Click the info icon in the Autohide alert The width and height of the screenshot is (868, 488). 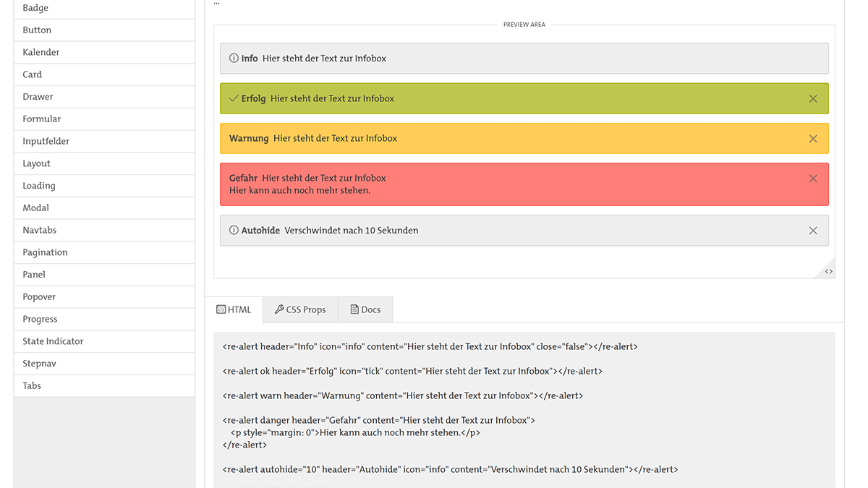[232, 230]
